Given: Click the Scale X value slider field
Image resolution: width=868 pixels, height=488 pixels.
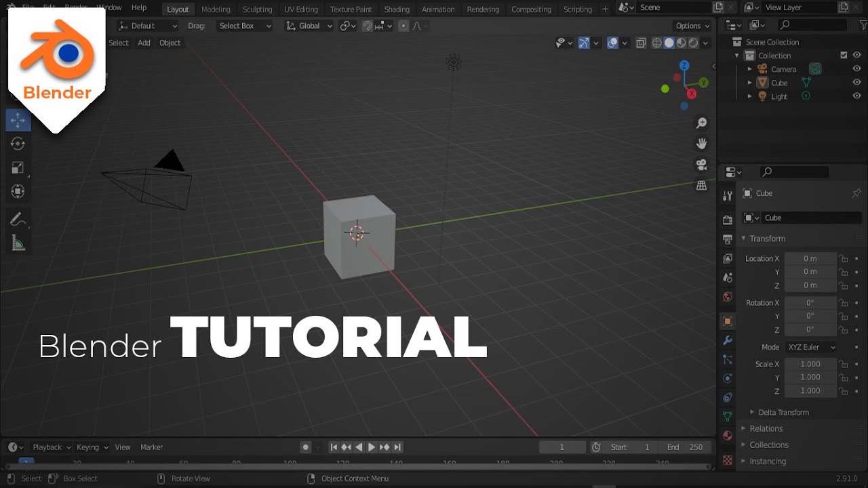Looking at the screenshot, I should [x=810, y=364].
